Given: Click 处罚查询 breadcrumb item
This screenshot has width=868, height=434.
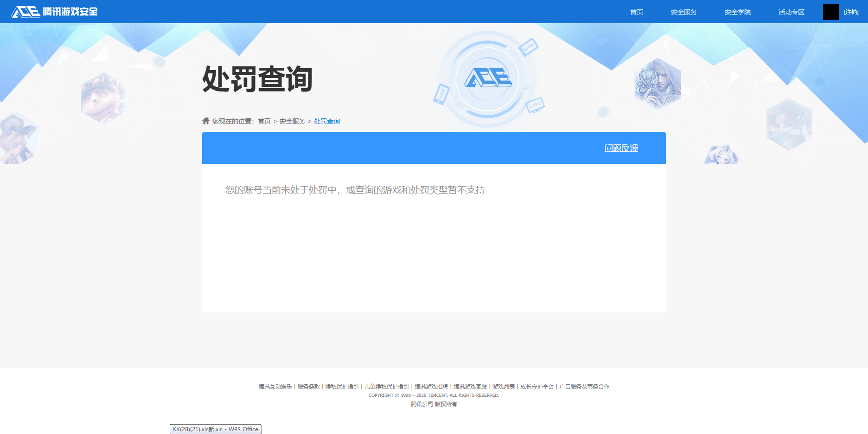Looking at the screenshot, I should [x=327, y=121].
